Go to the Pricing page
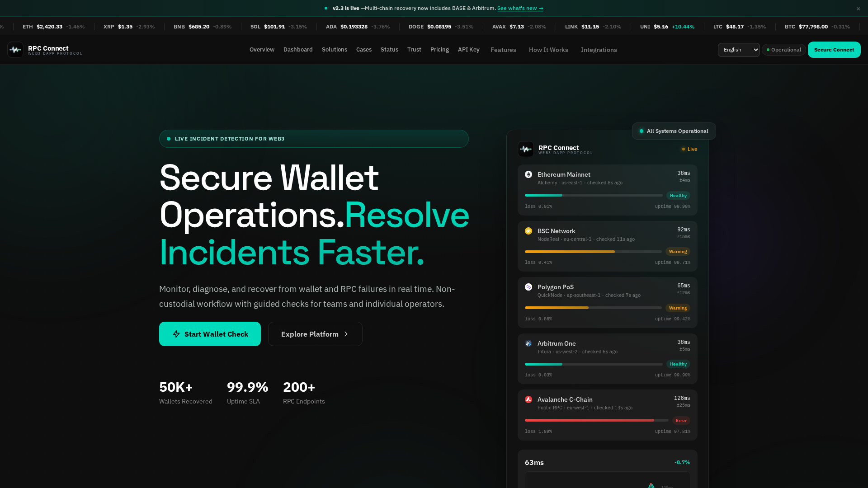Image resolution: width=868 pixels, height=488 pixels. point(439,50)
